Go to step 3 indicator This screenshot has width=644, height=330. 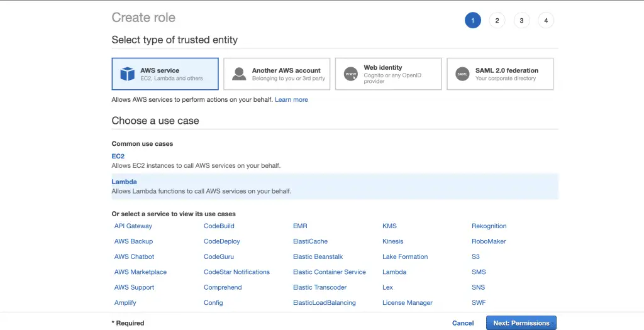[x=521, y=21]
